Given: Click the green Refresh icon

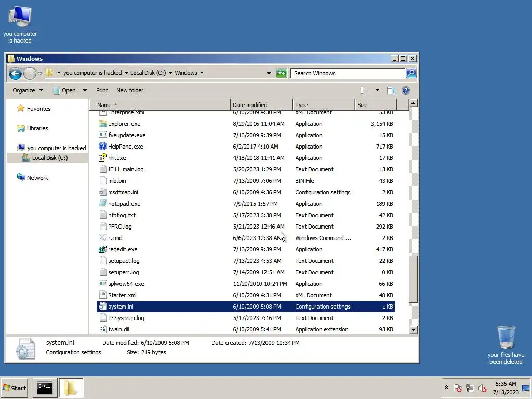Looking at the screenshot, I should pyautogui.click(x=281, y=73).
